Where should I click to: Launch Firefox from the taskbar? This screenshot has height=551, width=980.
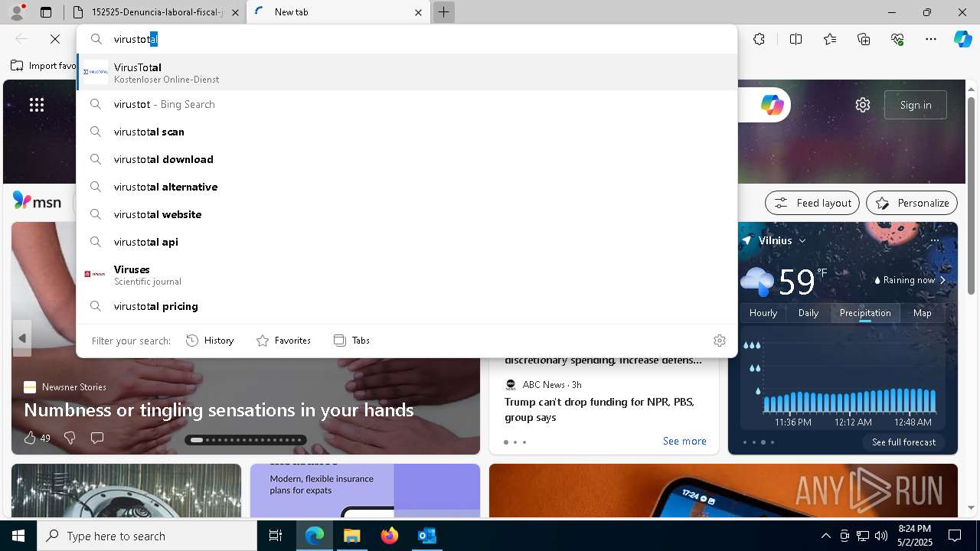coord(389,536)
